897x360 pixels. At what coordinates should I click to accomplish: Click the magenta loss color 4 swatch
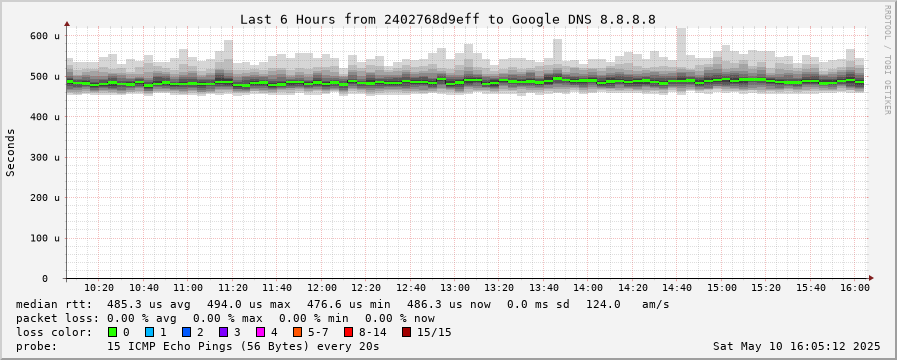tap(261, 332)
